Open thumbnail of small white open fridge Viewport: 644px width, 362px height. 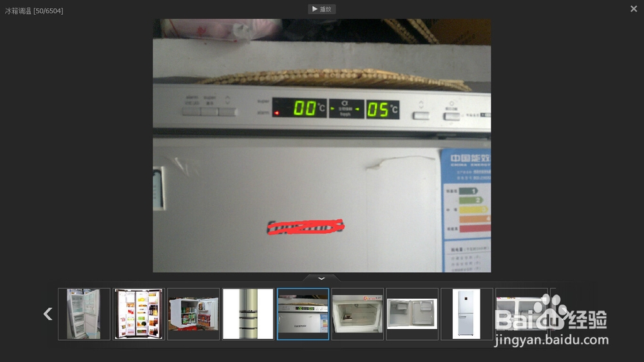tap(412, 314)
